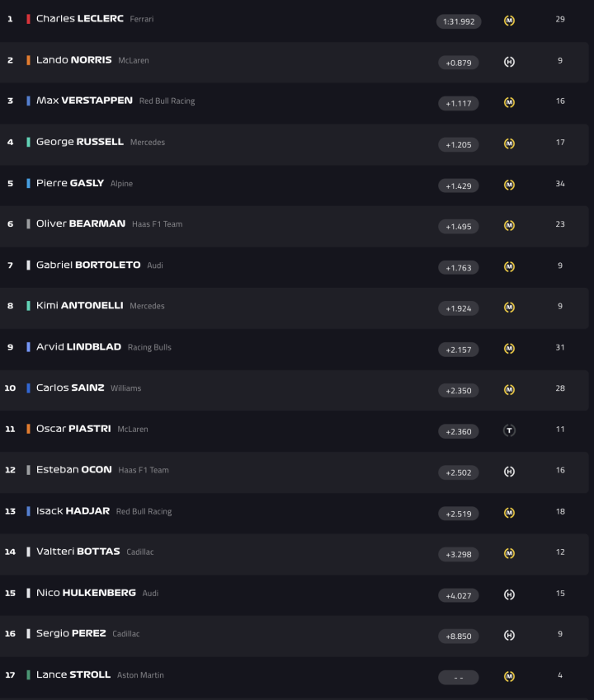Click Carlos Sainz's lap count 28
Viewport: 594px width, 700px height.
tap(560, 388)
